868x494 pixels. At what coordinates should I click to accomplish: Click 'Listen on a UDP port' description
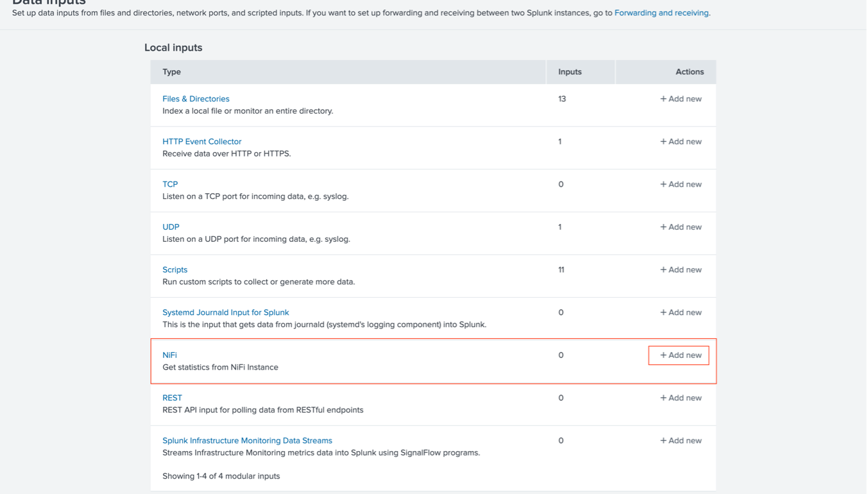256,239
